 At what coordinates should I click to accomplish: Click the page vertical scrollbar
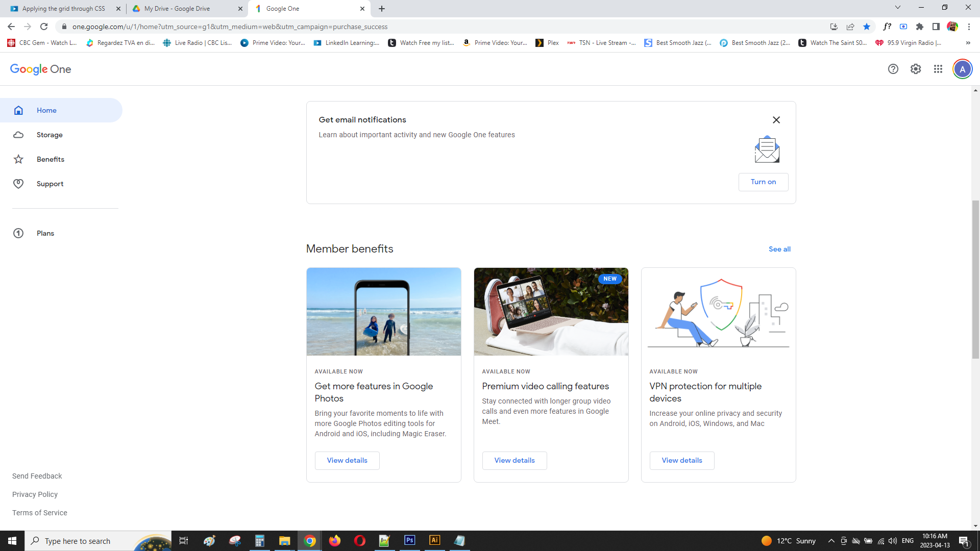tap(975, 280)
